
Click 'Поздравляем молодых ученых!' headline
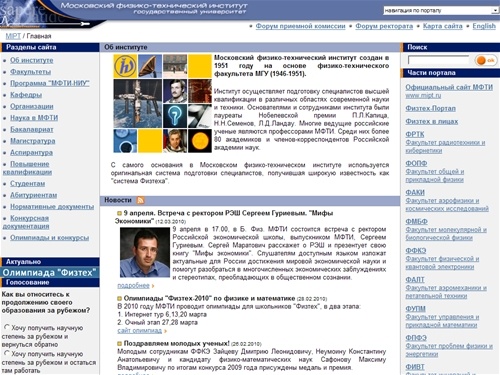[x=176, y=343]
